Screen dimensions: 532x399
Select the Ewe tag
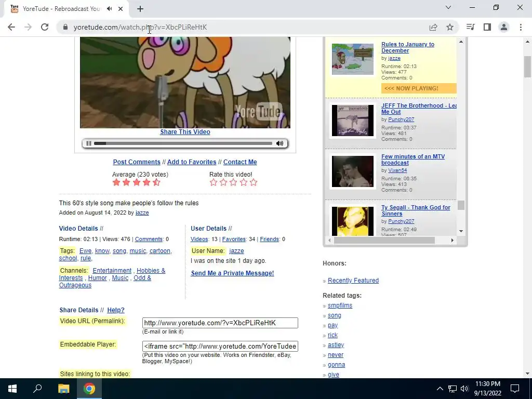point(85,251)
